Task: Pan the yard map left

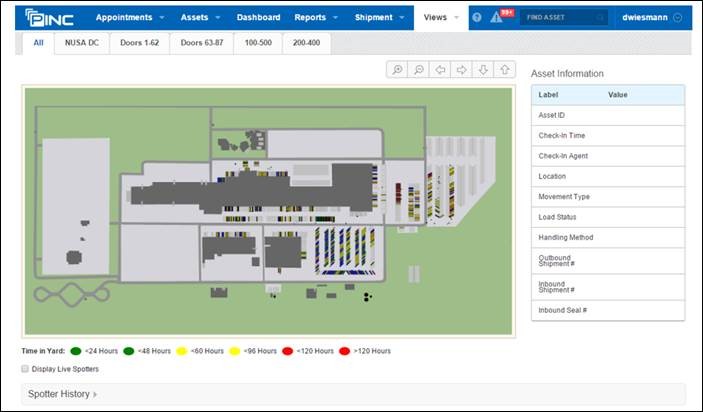Action: coord(441,70)
